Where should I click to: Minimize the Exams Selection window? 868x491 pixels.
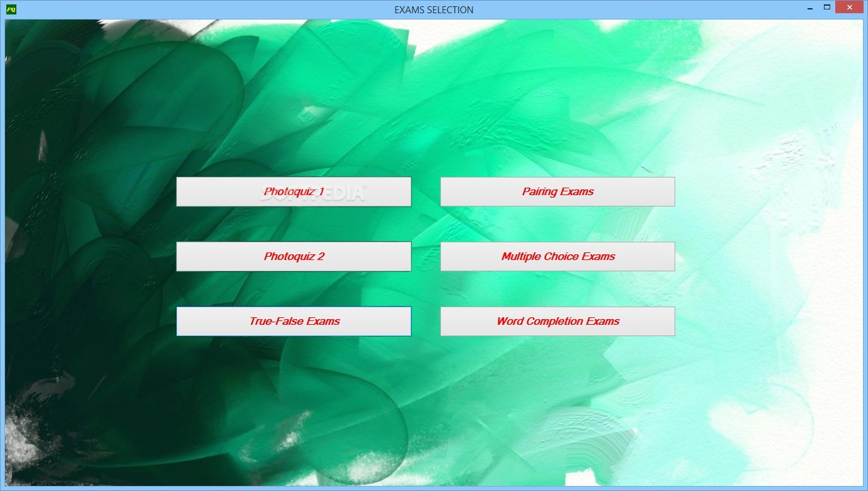coord(810,8)
